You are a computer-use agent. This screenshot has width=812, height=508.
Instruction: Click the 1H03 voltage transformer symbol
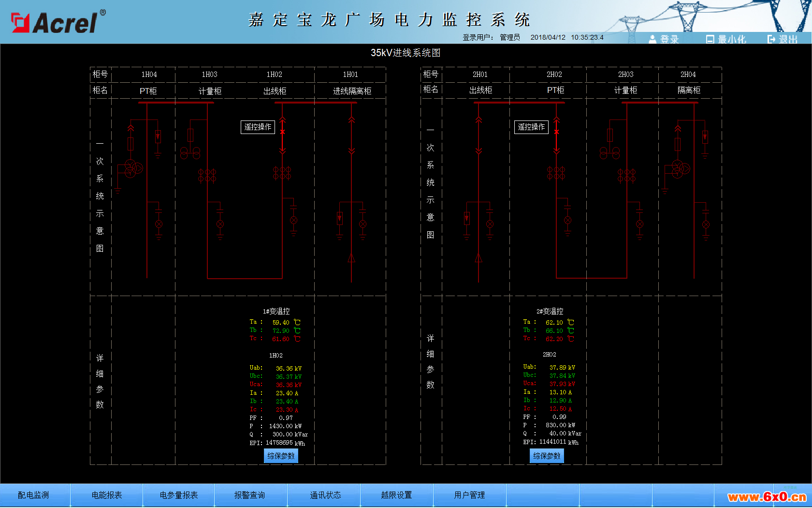[190, 154]
